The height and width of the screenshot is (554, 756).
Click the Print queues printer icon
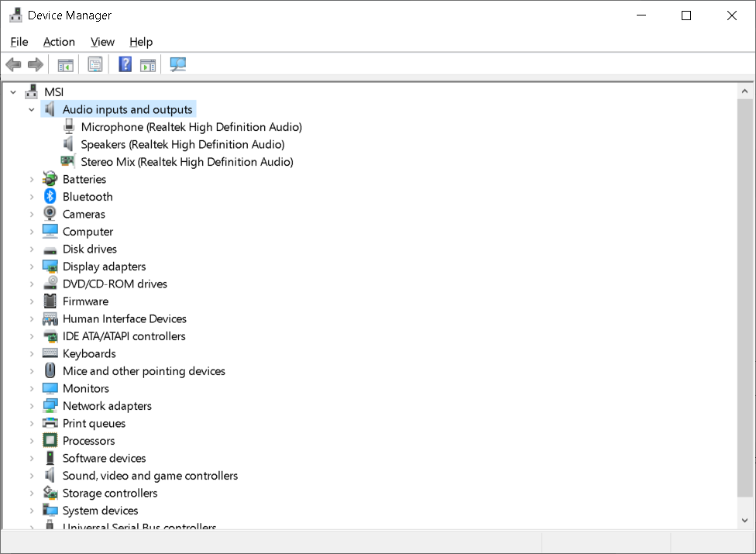[50, 423]
